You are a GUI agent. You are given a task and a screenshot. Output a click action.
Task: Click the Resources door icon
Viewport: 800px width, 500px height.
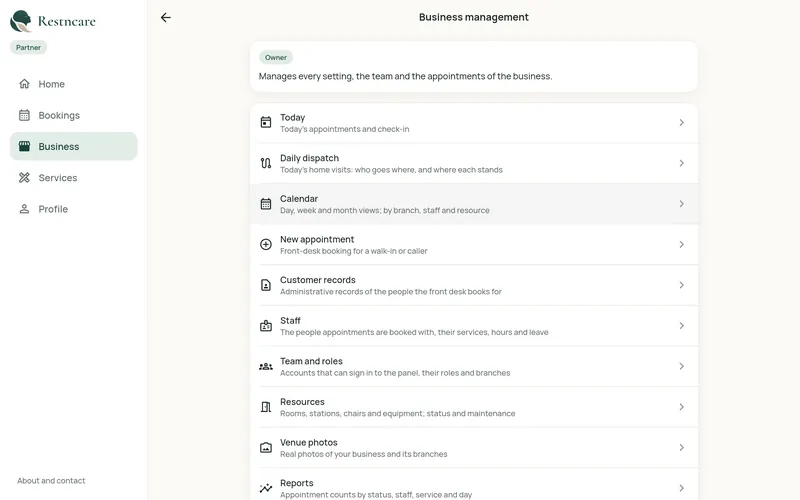[266, 407]
